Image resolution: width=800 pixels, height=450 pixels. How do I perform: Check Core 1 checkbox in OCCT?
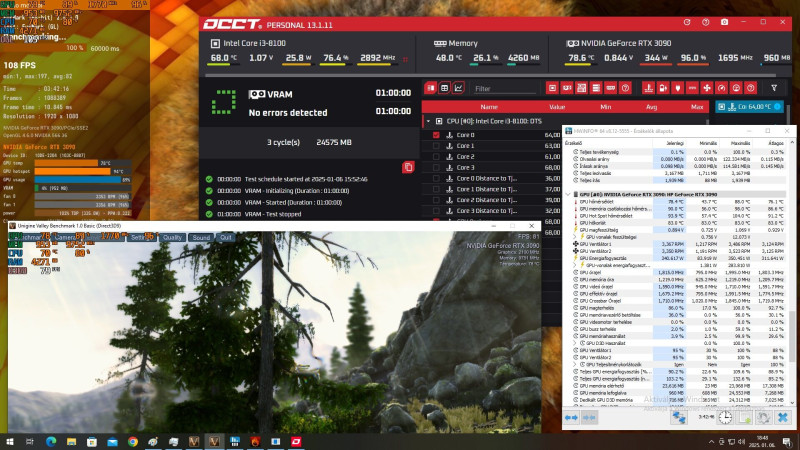[x=436, y=146]
